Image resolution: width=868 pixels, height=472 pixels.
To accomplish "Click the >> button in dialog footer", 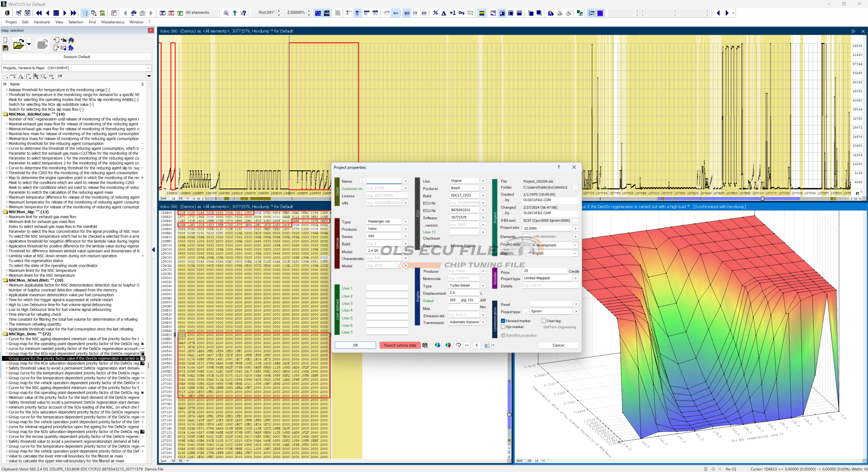I will [x=467, y=345].
